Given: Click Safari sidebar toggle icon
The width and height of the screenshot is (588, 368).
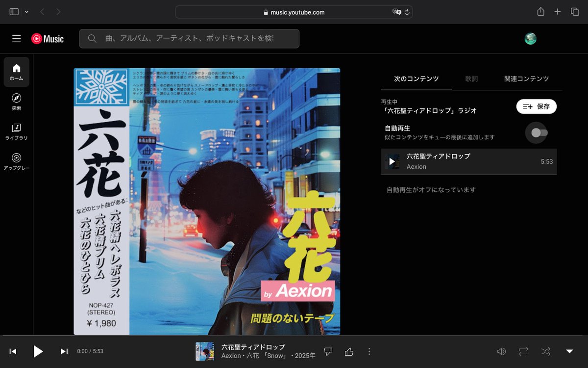Looking at the screenshot, I should (14, 12).
